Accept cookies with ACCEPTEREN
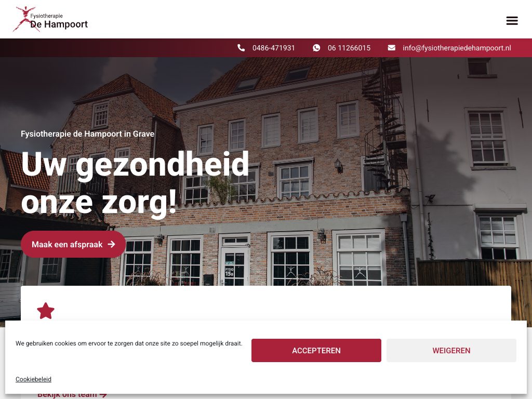532x399 pixels. tap(316, 351)
